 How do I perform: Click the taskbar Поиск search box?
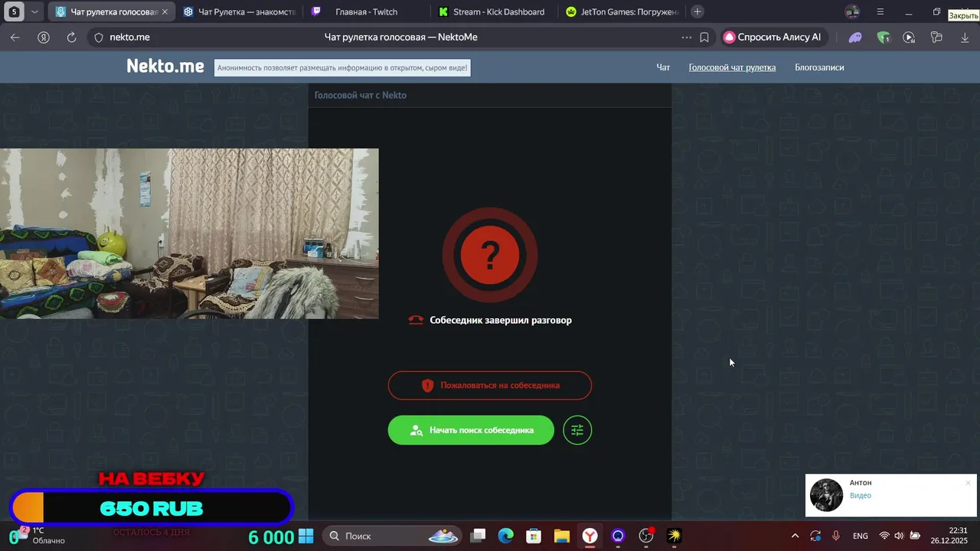pos(392,536)
